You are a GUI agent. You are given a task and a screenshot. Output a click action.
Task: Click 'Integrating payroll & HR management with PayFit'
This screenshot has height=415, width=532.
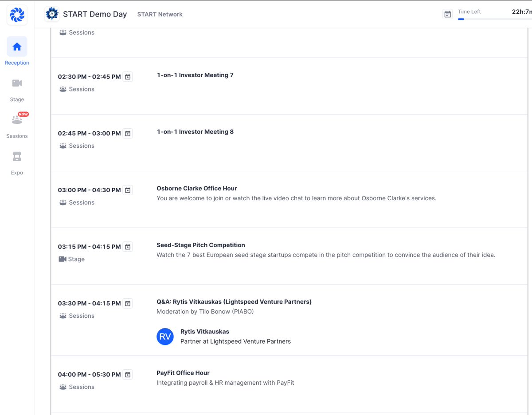pos(225,383)
